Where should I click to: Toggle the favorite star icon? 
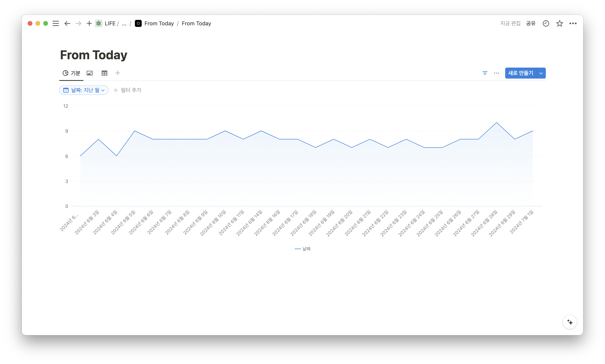click(x=559, y=24)
